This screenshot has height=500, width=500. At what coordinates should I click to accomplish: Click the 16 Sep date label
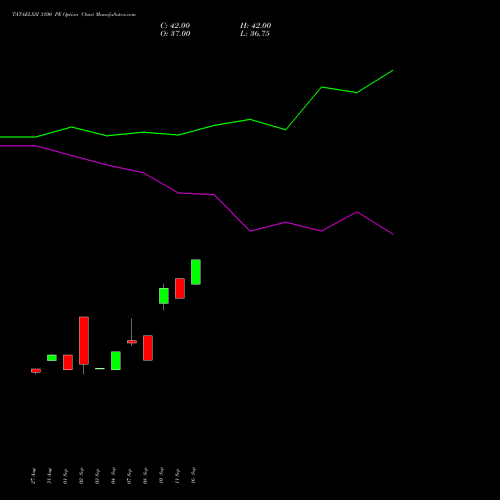pyautogui.click(x=193, y=476)
